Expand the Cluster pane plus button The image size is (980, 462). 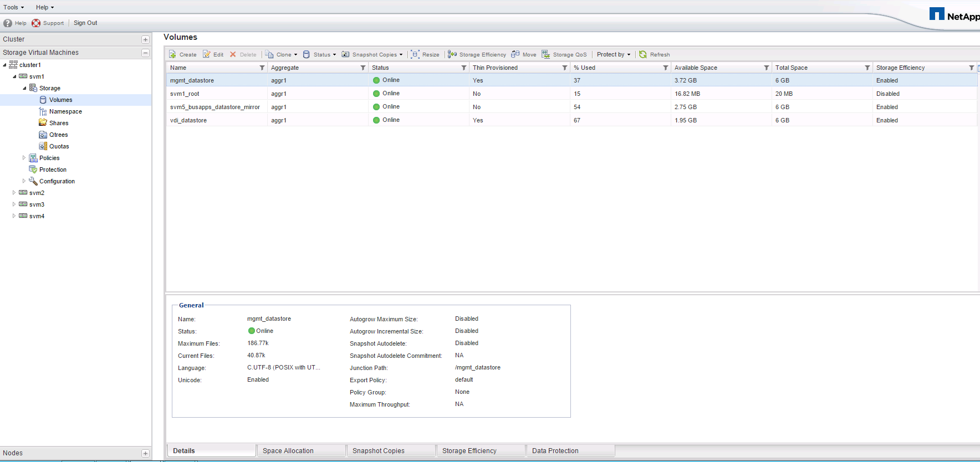[x=145, y=40]
